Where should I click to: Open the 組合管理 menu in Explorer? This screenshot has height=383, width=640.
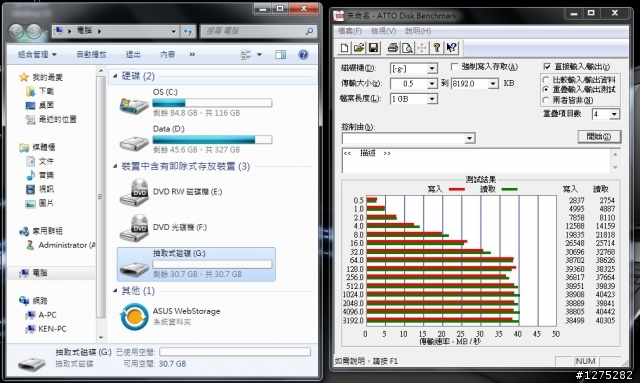click(37, 54)
